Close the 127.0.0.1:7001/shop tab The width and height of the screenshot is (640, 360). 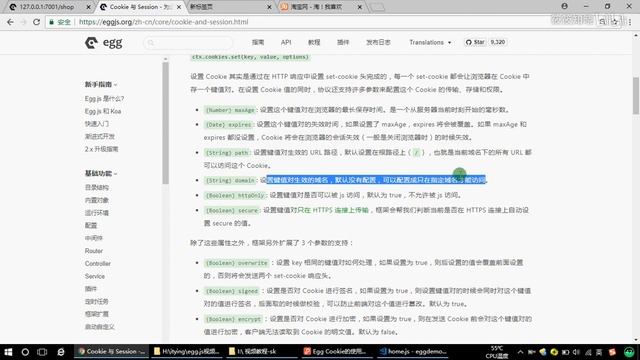pos(89,7)
